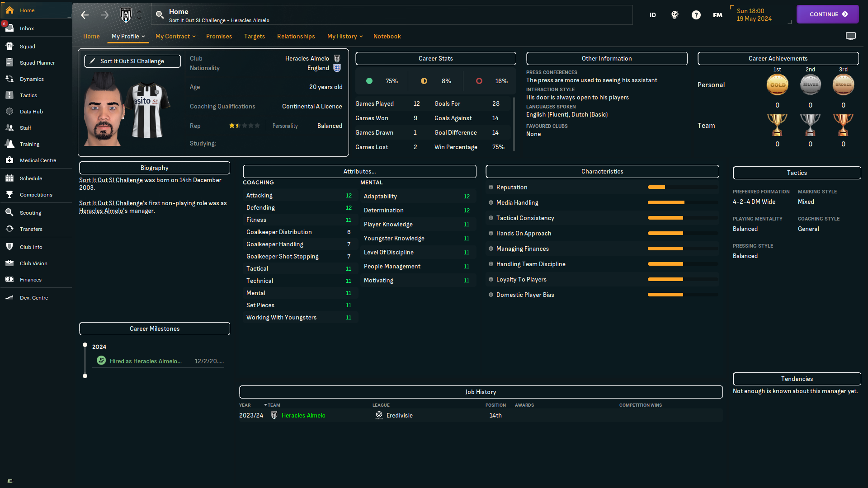Screen dimensions: 868x488
Task: Click pencil edit icon beside manager name
Action: tap(92, 61)
